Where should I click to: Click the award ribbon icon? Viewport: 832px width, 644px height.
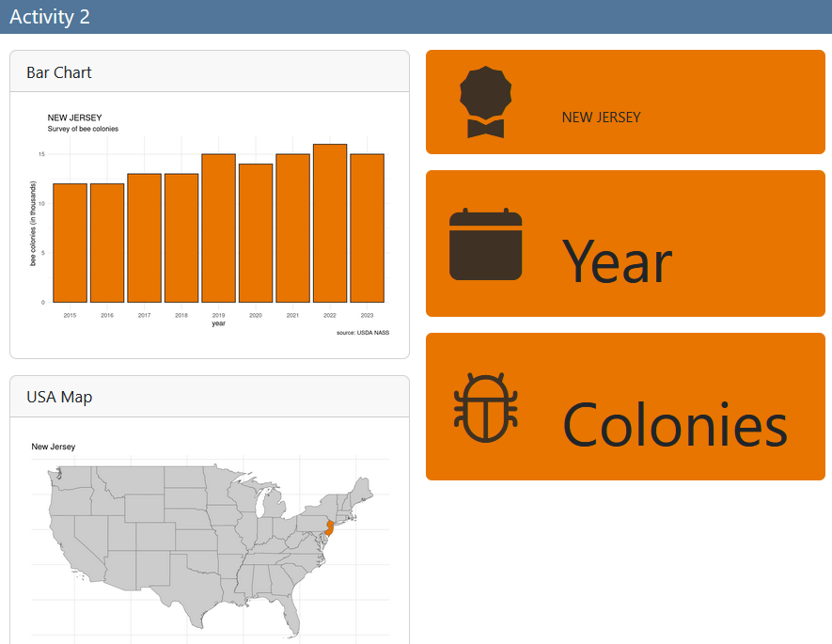pos(485,102)
